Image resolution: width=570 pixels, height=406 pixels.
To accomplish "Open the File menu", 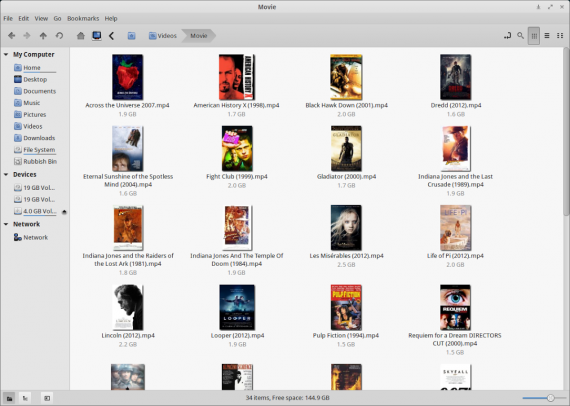I will [8, 19].
